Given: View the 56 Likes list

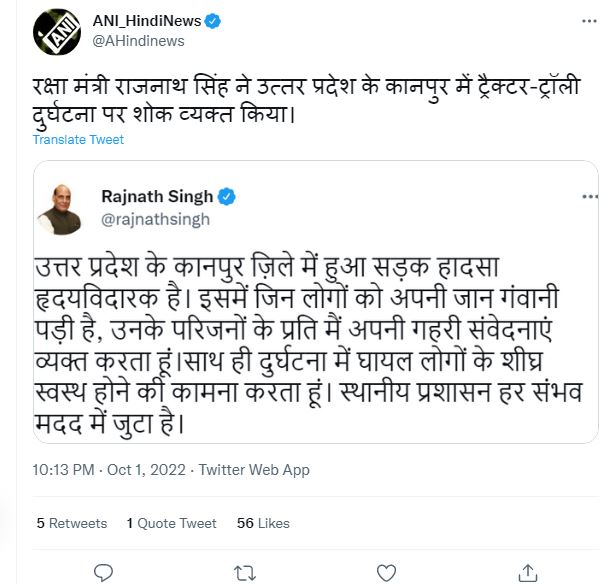Looking at the screenshot, I should tap(263, 523).
